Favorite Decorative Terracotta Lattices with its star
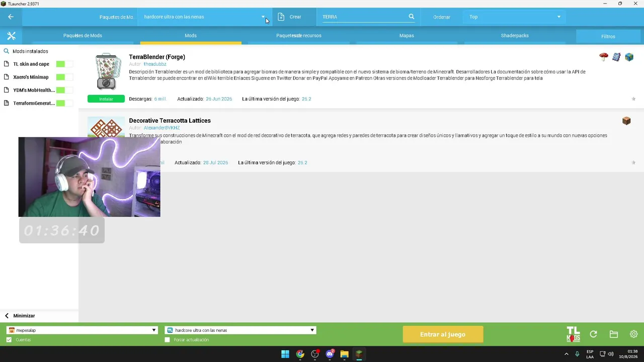This screenshot has width=644, height=362. coord(633,162)
